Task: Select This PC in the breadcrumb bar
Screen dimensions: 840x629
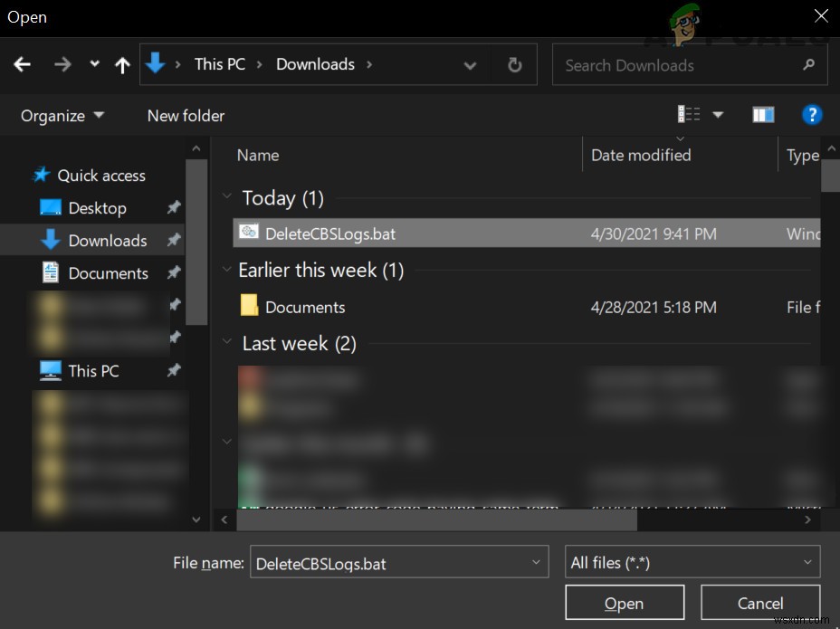Action: (x=219, y=64)
